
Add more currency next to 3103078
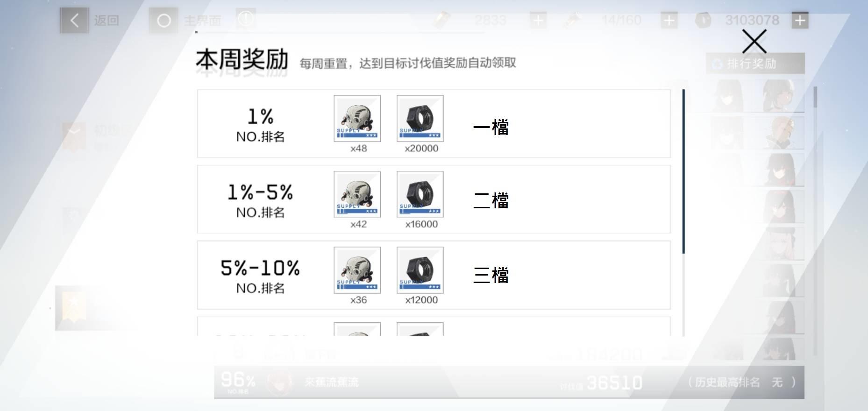click(x=800, y=20)
